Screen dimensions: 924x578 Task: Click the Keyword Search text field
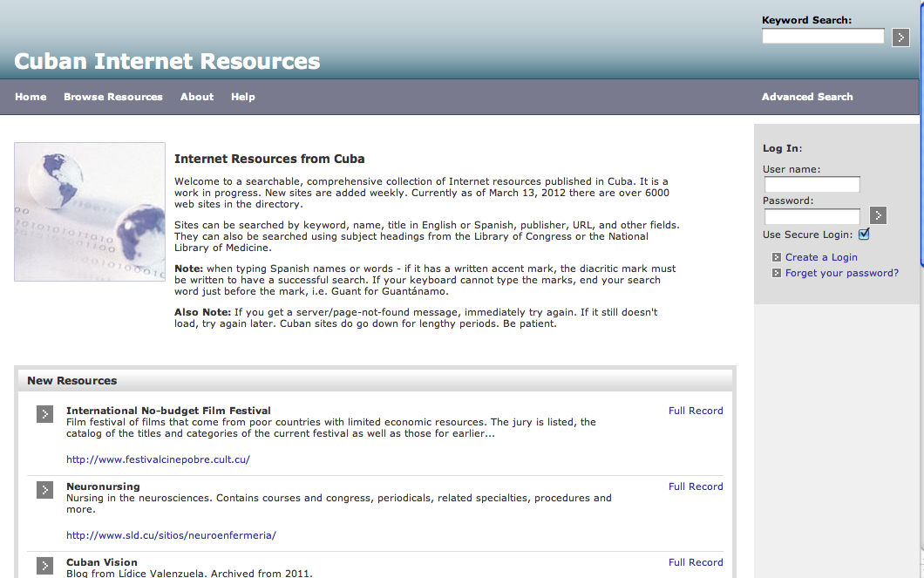[823, 37]
